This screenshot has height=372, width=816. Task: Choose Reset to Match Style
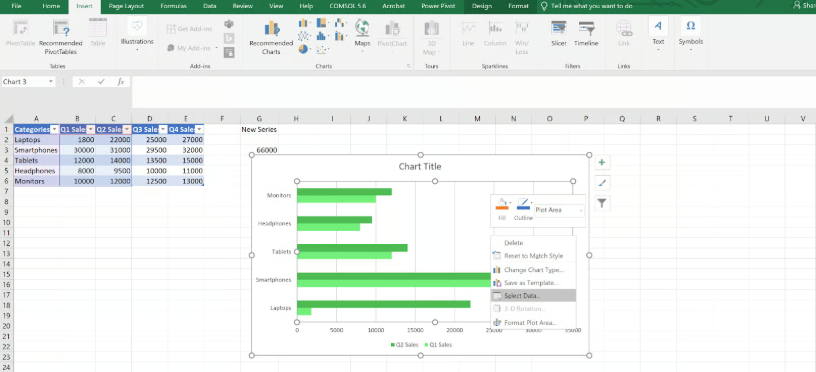click(533, 256)
